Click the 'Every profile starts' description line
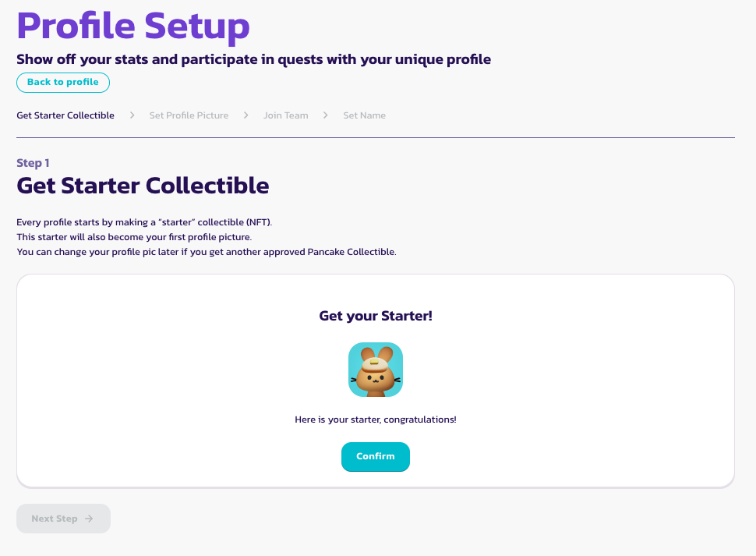The height and width of the screenshot is (556, 756). [144, 222]
